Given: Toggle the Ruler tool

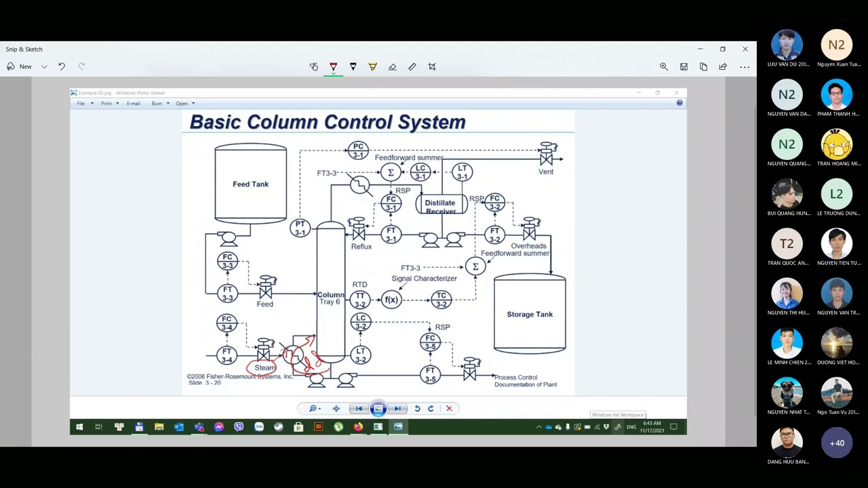Looking at the screenshot, I should pos(412,66).
